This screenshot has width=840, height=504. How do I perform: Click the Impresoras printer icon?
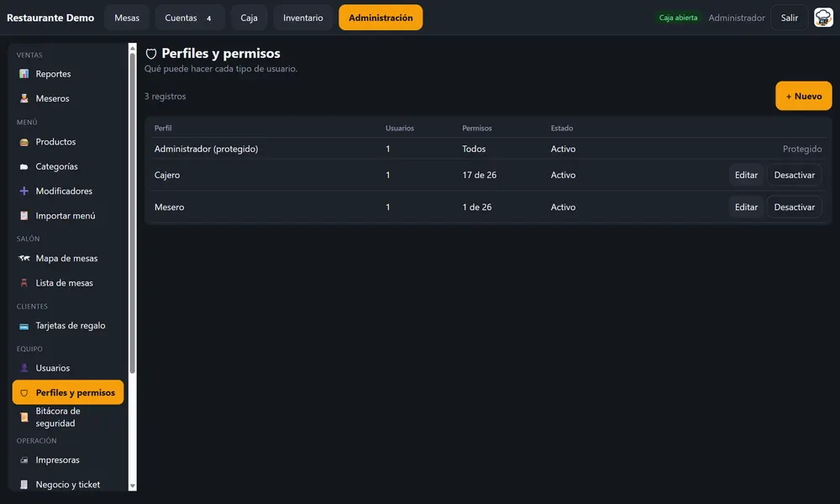[24, 460]
